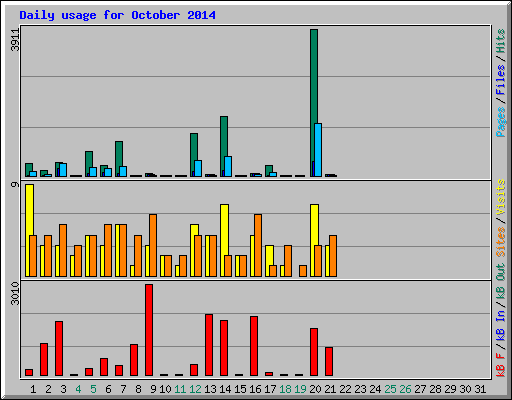Screen dimensions: 512x400
Task: Click green weekend day 26 label
Action: [405, 389]
